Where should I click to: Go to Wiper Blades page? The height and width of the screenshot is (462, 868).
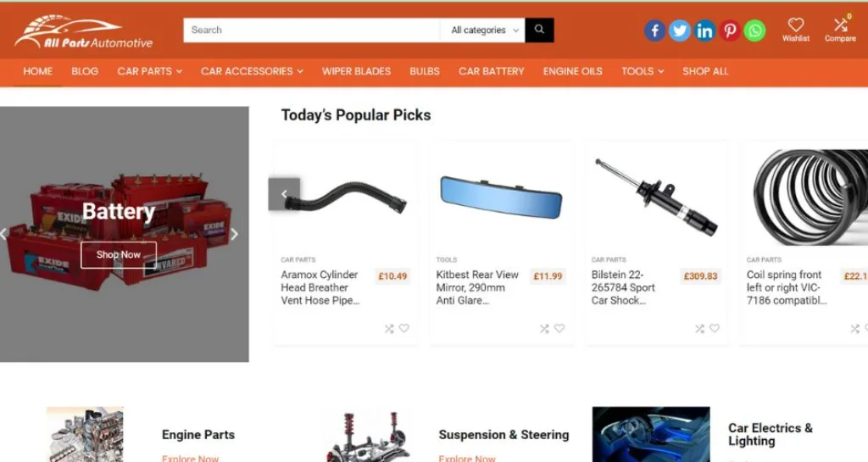coord(356,71)
